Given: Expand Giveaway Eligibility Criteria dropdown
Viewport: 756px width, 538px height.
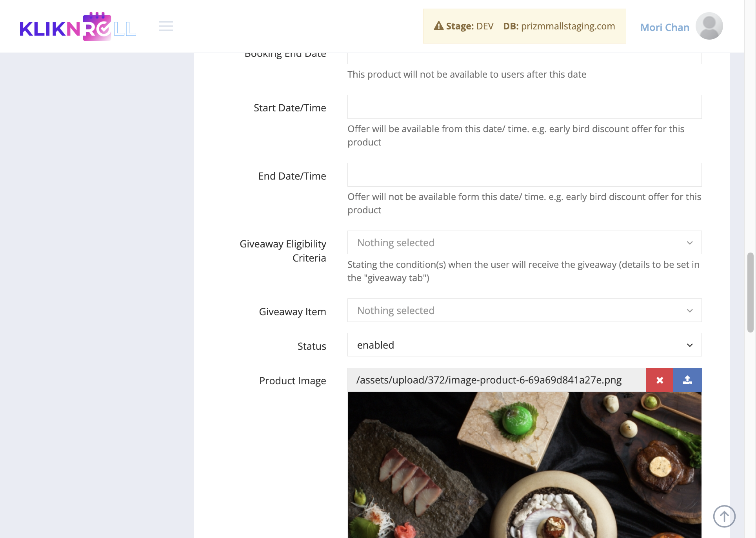Looking at the screenshot, I should 524,242.
